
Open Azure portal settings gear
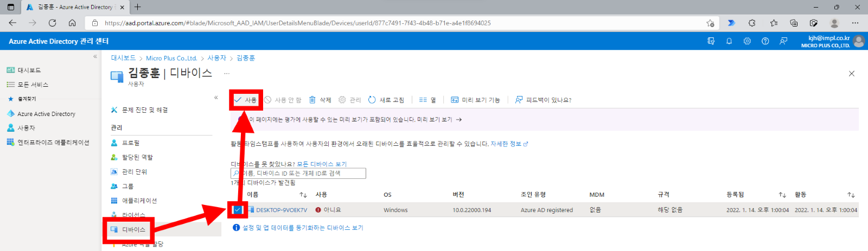tap(747, 41)
